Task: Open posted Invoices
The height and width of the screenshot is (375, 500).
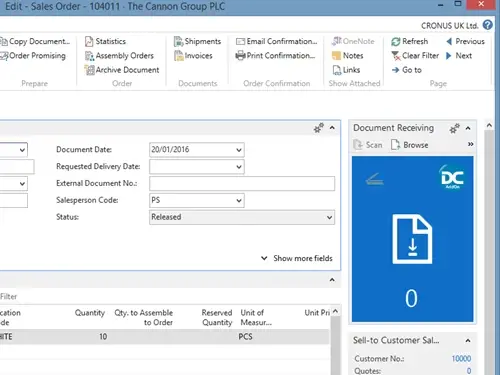Action: pyautogui.click(x=193, y=56)
